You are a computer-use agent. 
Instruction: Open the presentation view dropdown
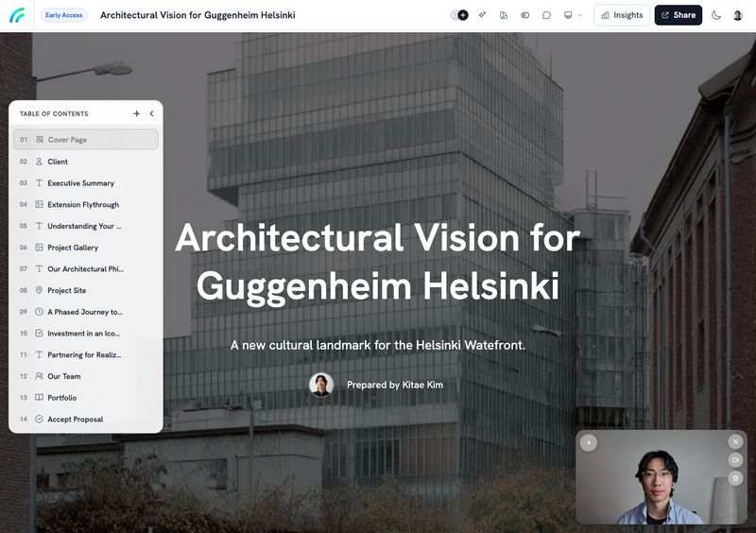tap(573, 15)
